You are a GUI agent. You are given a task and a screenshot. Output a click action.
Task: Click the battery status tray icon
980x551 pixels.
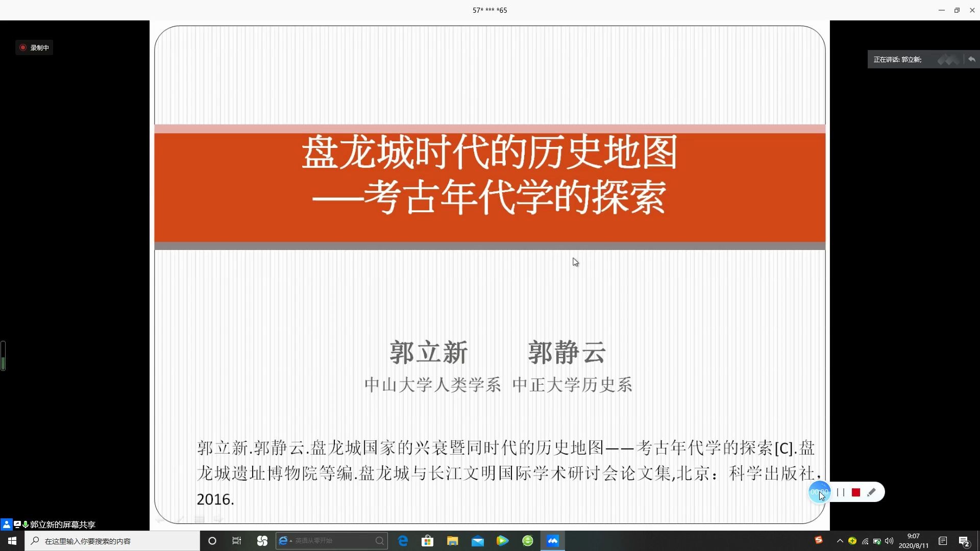click(877, 541)
